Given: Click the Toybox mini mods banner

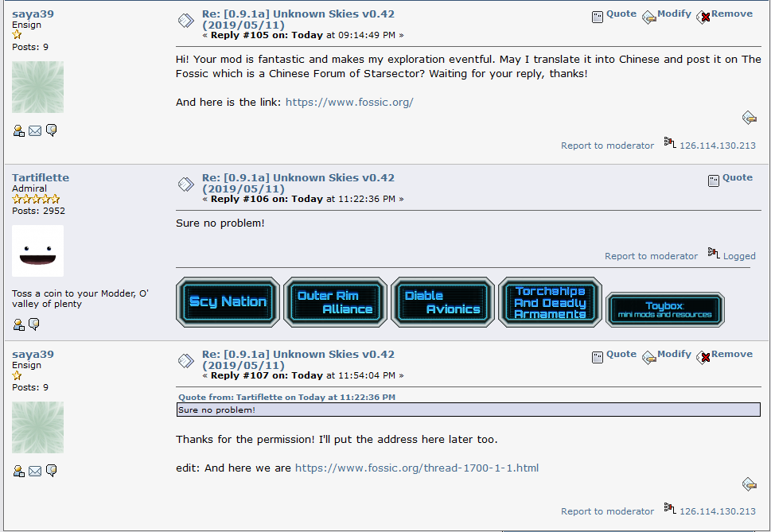Looking at the screenshot, I should (664, 310).
